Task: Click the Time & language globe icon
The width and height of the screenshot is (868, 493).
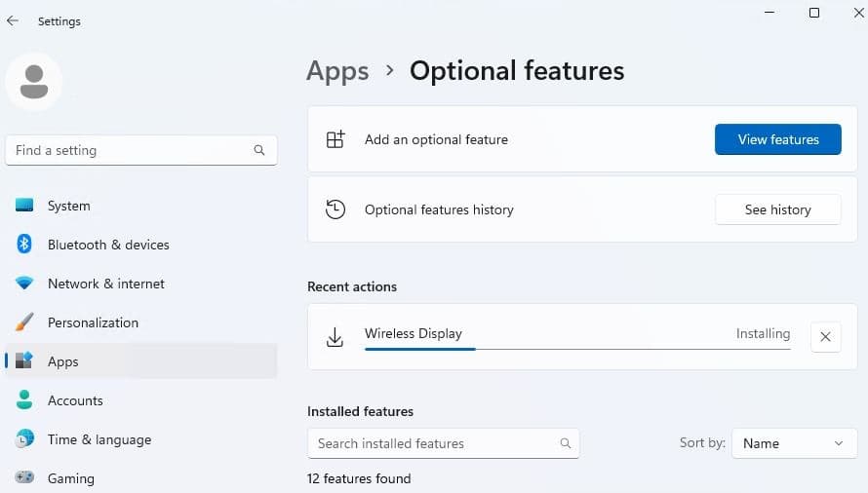Action: click(24, 438)
